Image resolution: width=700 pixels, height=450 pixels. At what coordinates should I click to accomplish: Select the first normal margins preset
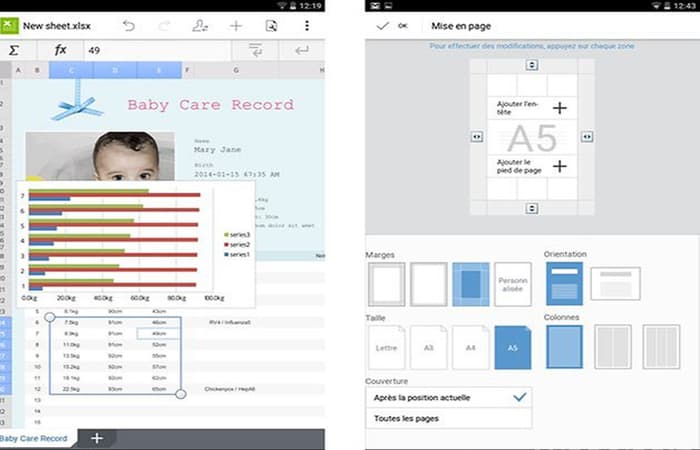click(x=387, y=284)
